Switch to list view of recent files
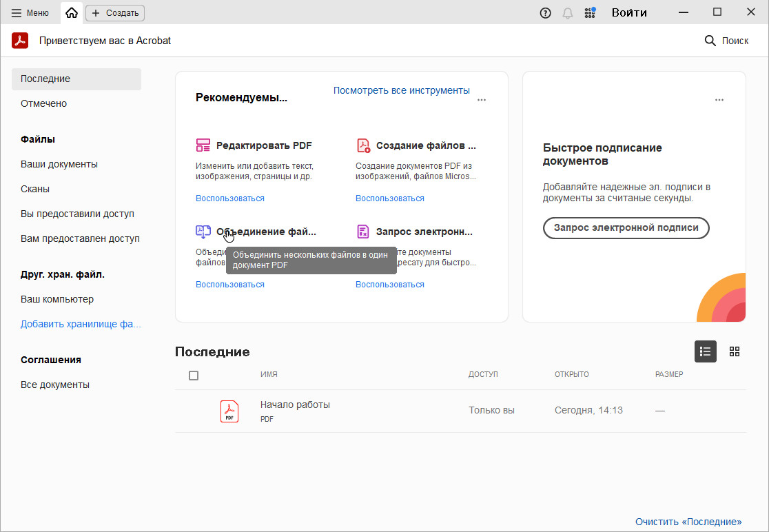This screenshot has width=769, height=532. (705, 351)
